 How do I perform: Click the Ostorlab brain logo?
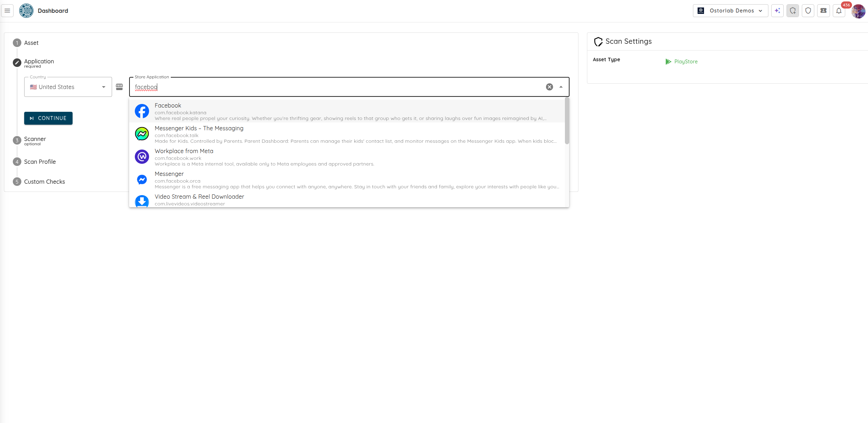26,10
